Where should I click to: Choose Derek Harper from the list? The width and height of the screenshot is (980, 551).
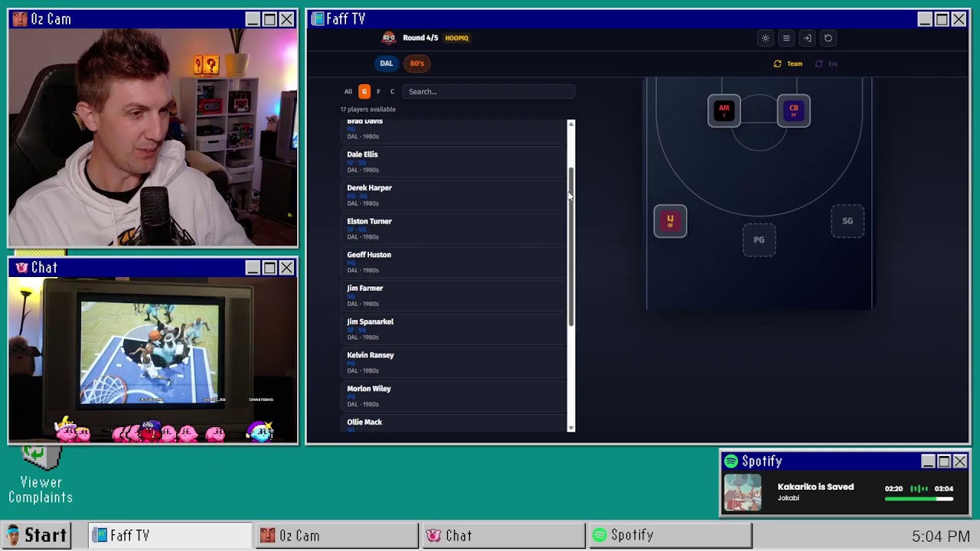[x=455, y=195]
